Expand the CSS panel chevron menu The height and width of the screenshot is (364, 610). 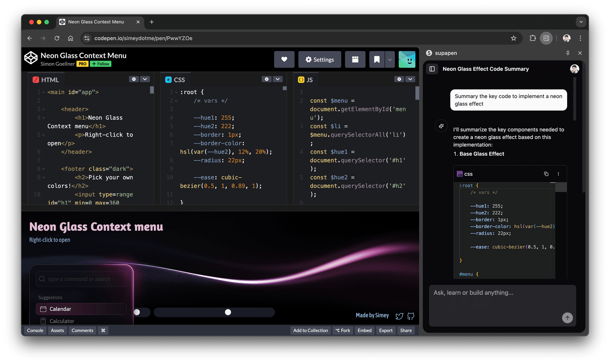point(278,79)
